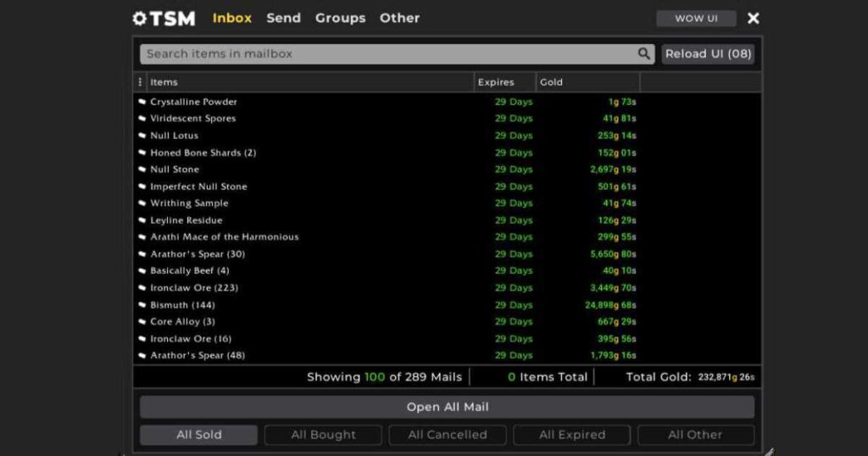
Task: Toggle the All Expired filter
Action: coord(572,435)
